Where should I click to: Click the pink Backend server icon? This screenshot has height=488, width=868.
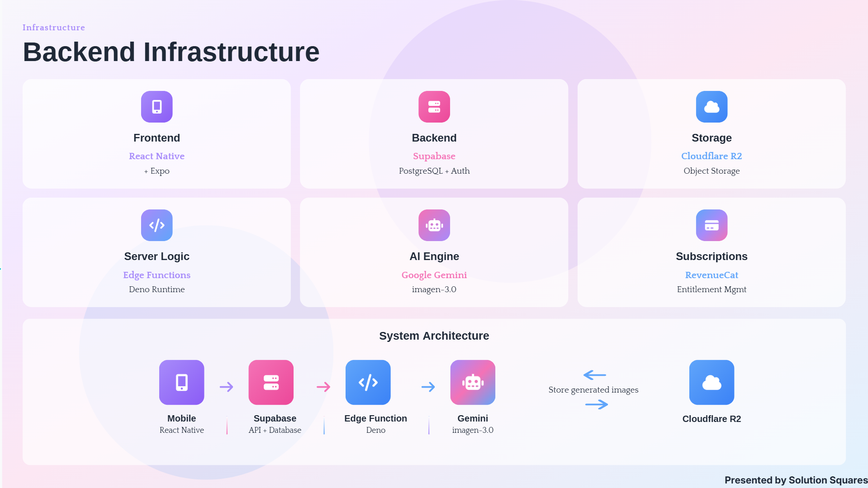point(434,107)
